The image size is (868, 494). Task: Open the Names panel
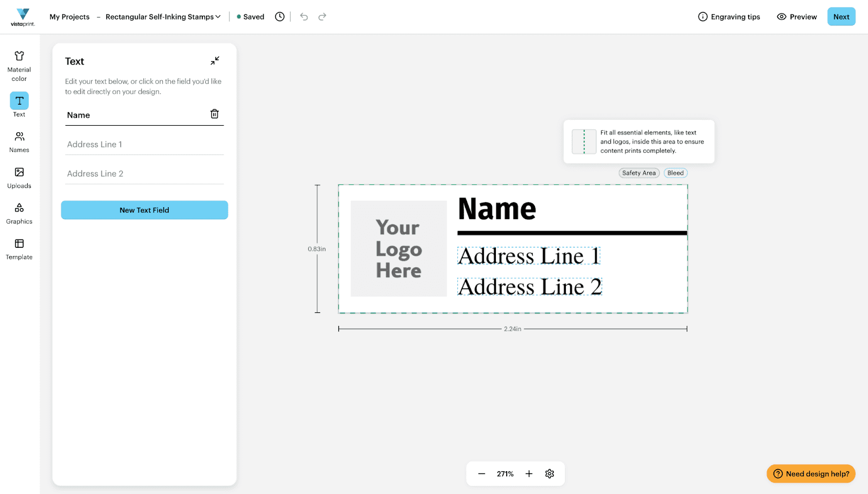19,140
